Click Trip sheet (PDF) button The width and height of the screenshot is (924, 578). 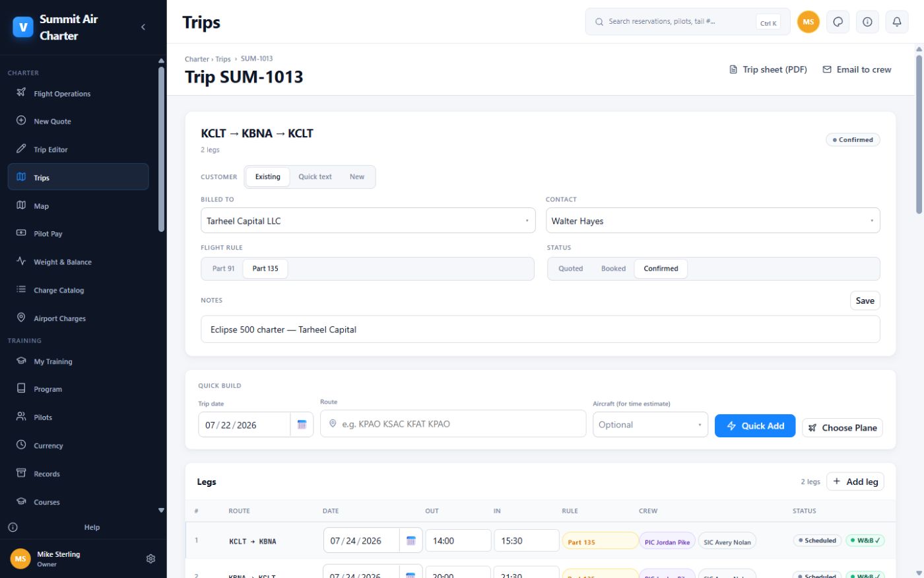pos(768,69)
